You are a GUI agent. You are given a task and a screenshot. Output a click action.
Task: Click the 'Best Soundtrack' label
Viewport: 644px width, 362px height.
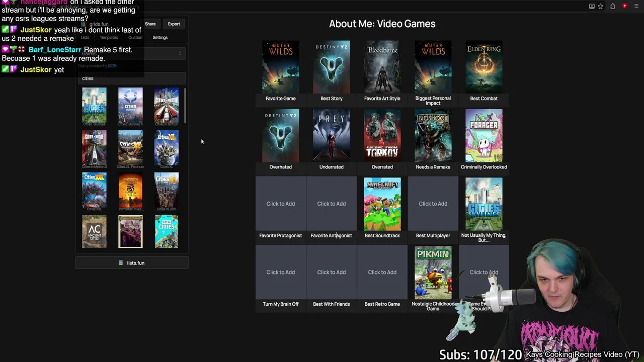[382, 235]
